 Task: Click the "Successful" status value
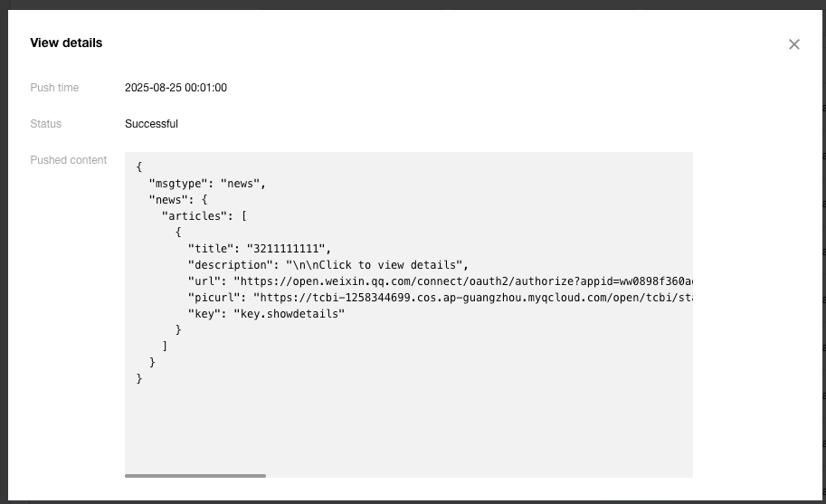[x=151, y=124]
